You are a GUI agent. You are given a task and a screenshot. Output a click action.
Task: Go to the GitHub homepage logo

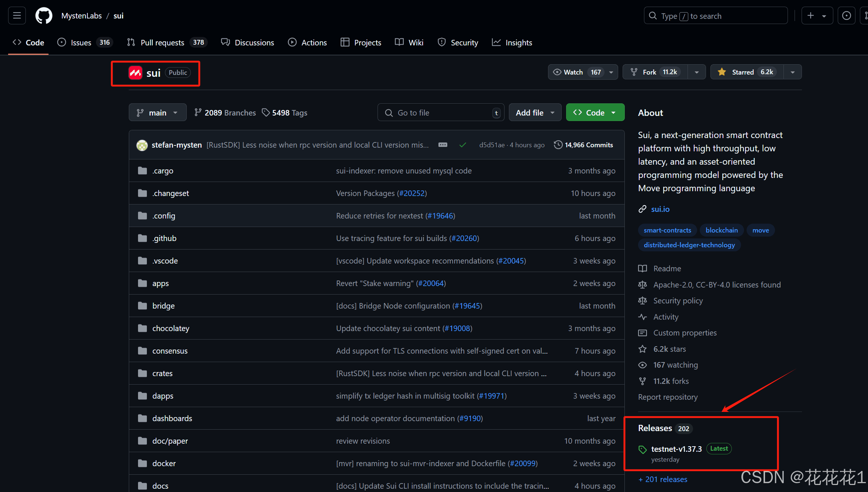point(44,16)
